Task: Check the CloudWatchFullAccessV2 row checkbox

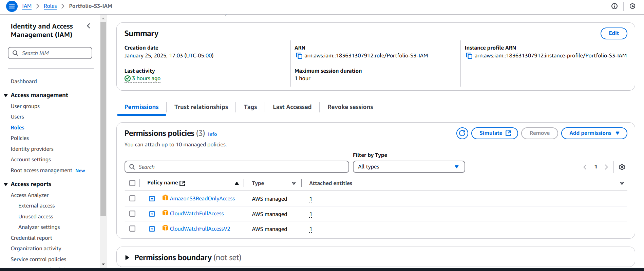Action: pyautogui.click(x=132, y=229)
